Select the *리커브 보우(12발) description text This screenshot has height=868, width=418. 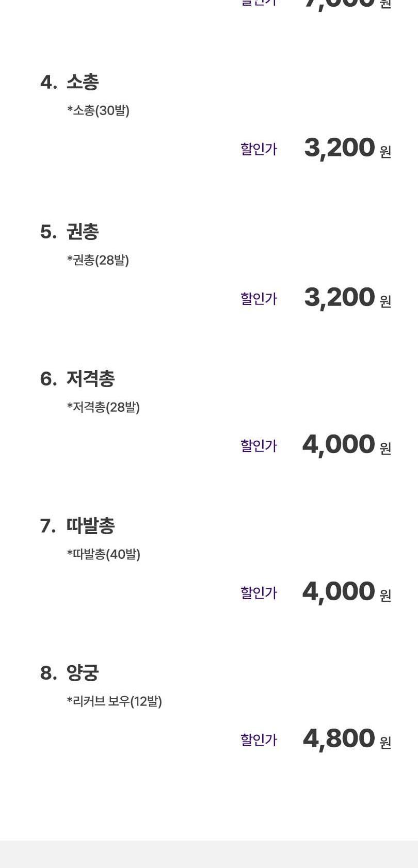coord(114,701)
